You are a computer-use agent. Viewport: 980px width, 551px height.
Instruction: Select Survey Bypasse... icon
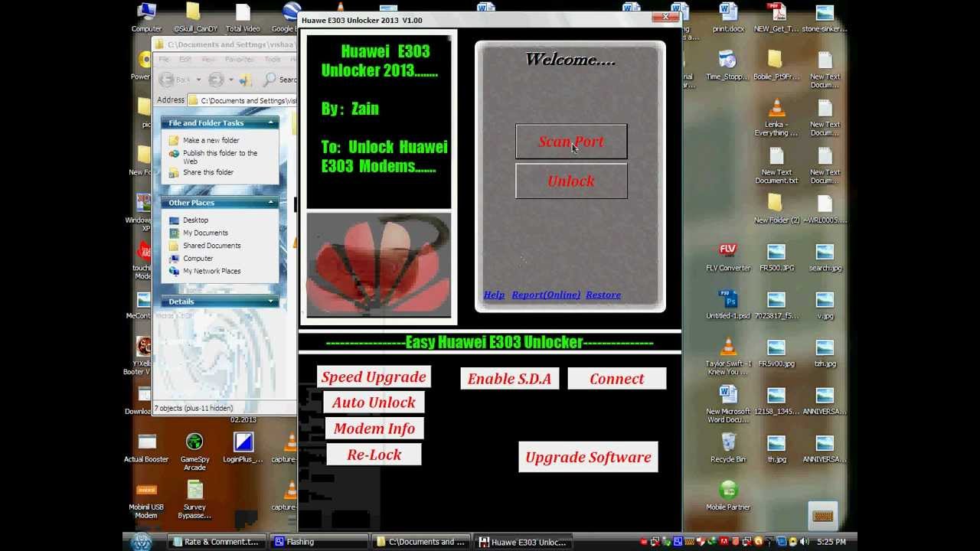pyautogui.click(x=194, y=500)
